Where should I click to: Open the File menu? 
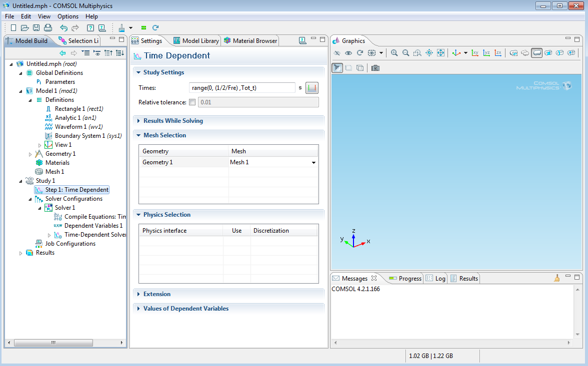[9, 16]
